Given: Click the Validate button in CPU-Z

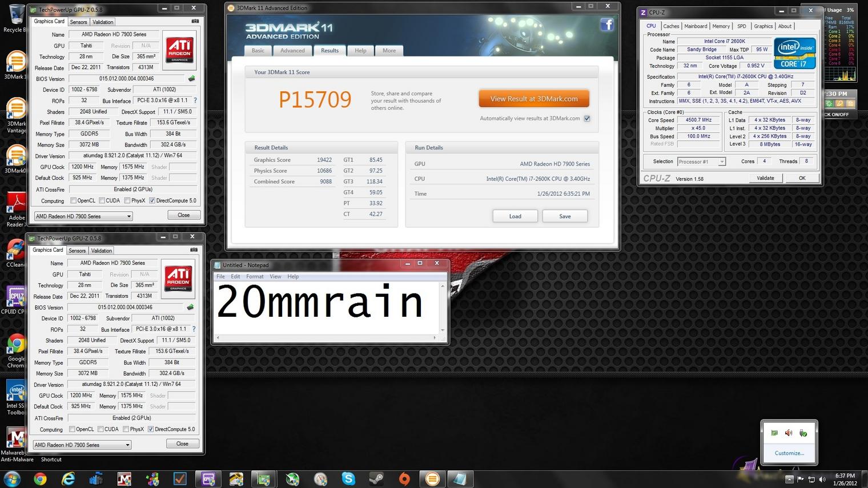Looking at the screenshot, I should [x=765, y=178].
